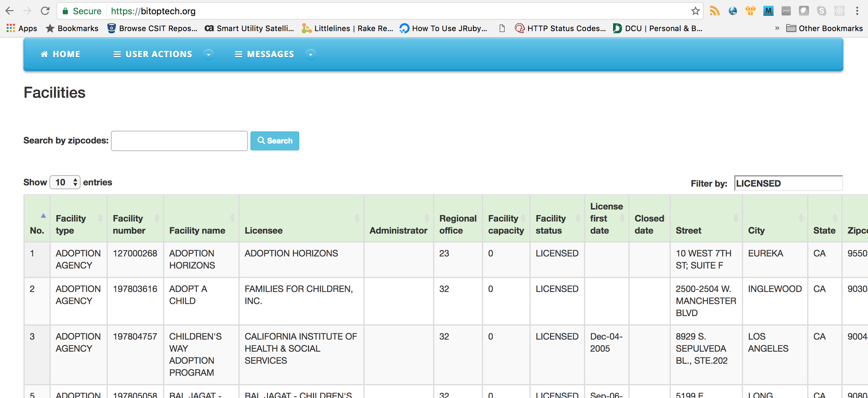Open Chrome three-dot menu
This screenshot has height=398, width=868.
(857, 11)
